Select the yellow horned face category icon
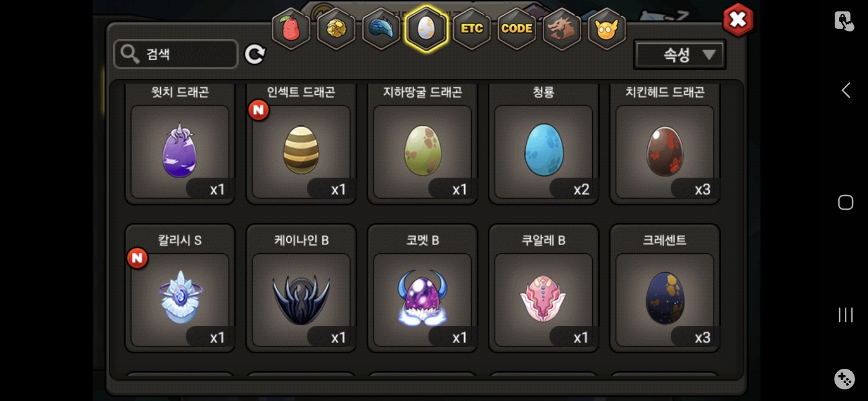 [x=606, y=29]
